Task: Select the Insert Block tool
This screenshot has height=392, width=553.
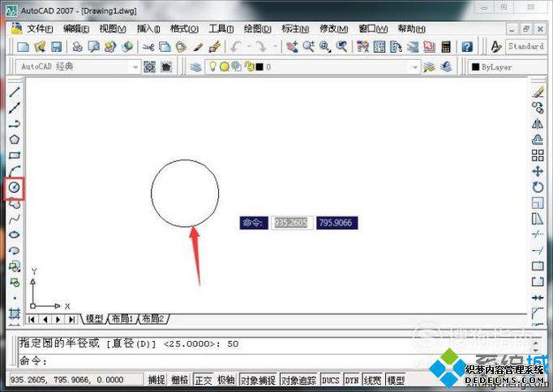Action: point(14,266)
